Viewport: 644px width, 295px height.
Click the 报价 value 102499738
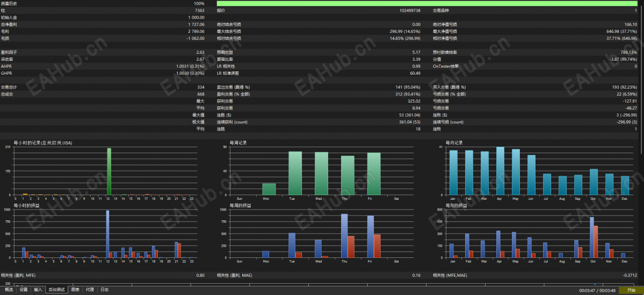point(409,10)
